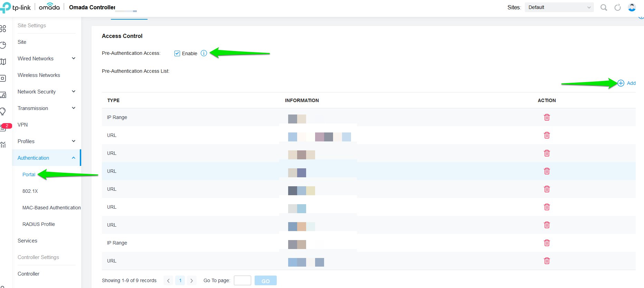Click the plus Add icon above table
644x288 pixels.
click(621, 83)
